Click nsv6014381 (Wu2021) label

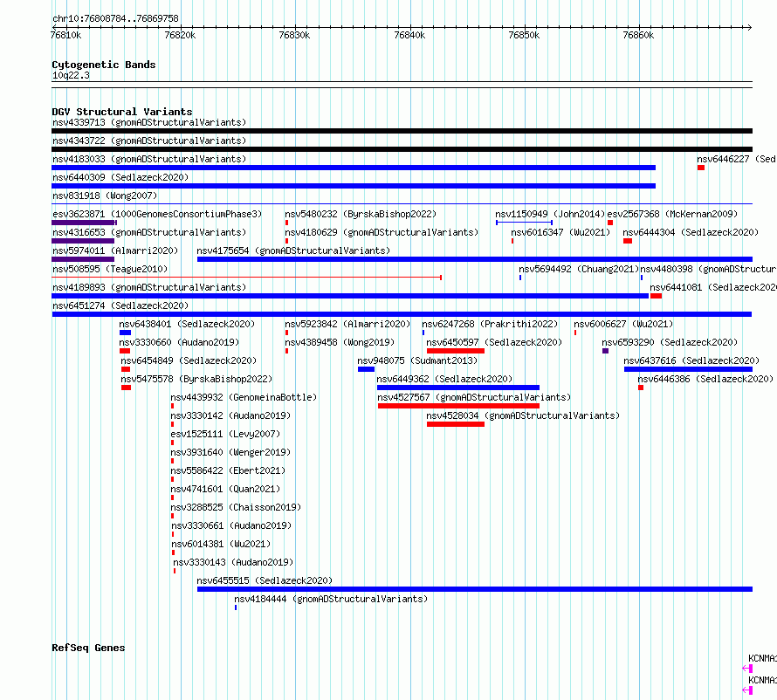coord(221,544)
